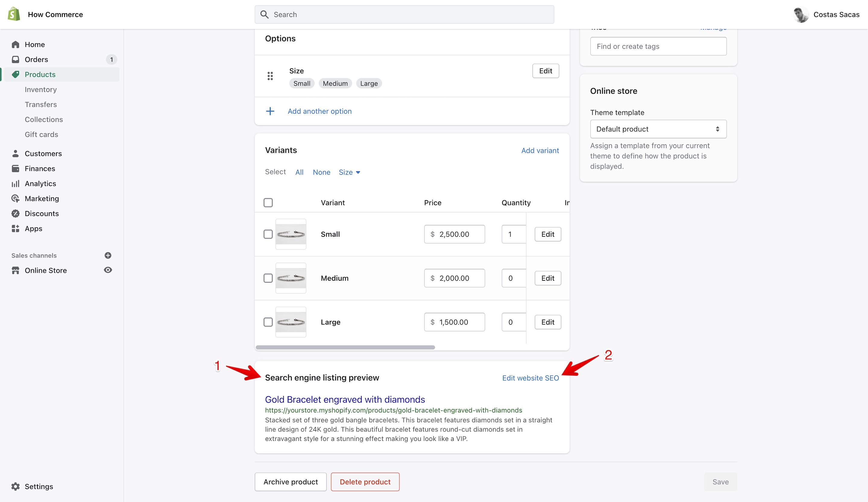Toggle the select-all variants checkbox

[268, 203]
